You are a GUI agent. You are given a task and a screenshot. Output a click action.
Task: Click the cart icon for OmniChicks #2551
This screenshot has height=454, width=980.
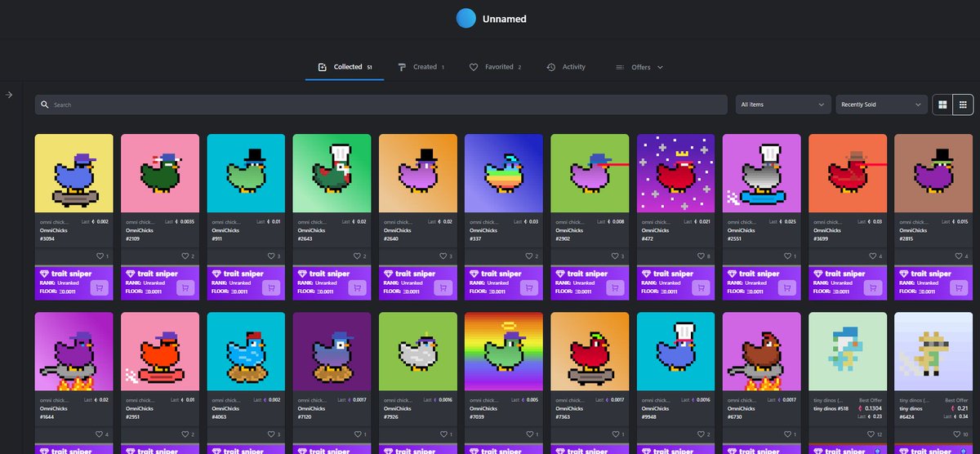tap(786, 287)
